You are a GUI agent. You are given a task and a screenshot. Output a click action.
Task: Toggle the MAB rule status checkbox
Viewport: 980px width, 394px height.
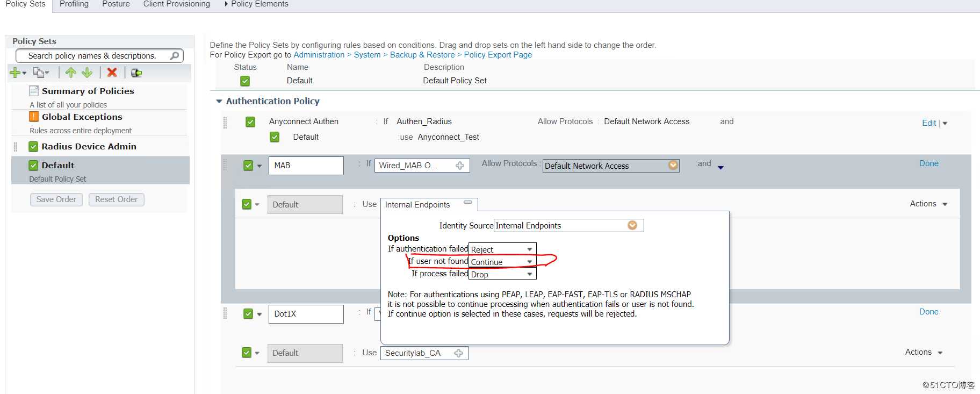click(x=248, y=166)
